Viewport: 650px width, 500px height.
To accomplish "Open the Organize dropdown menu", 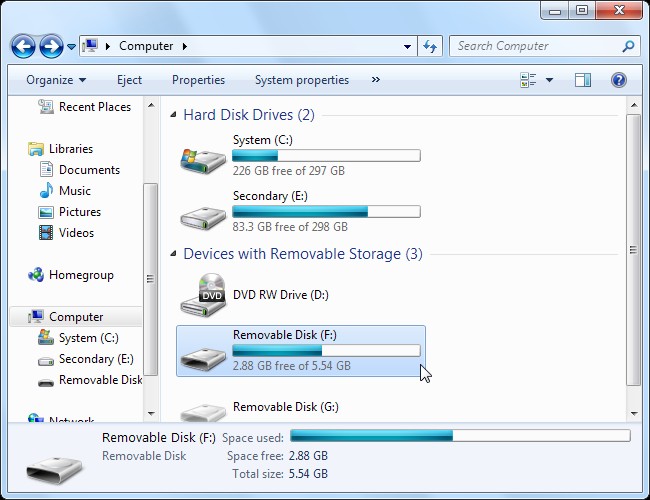I will tap(56, 80).
